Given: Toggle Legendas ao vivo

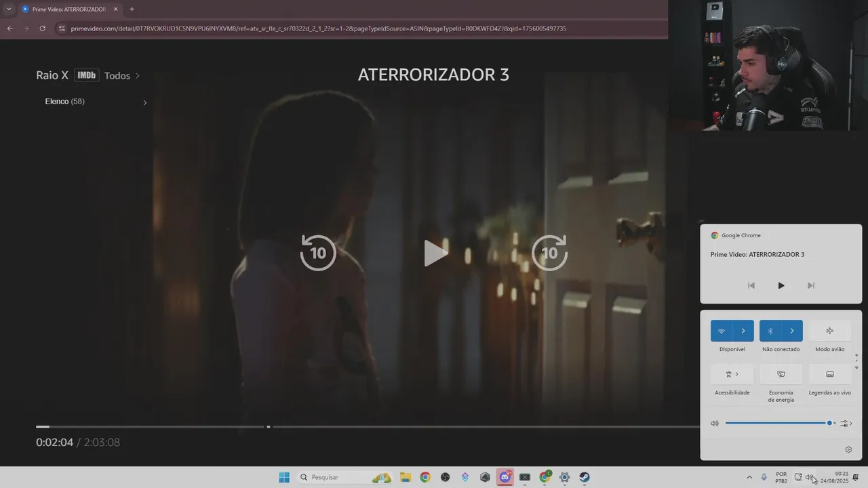Looking at the screenshot, I should [830, 374].
